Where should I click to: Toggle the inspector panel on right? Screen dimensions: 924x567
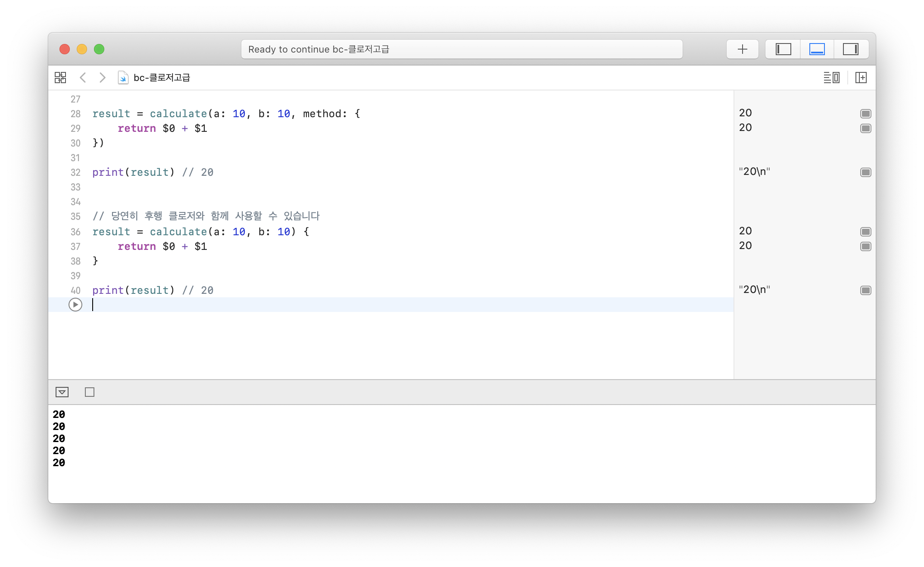(850, 49)
